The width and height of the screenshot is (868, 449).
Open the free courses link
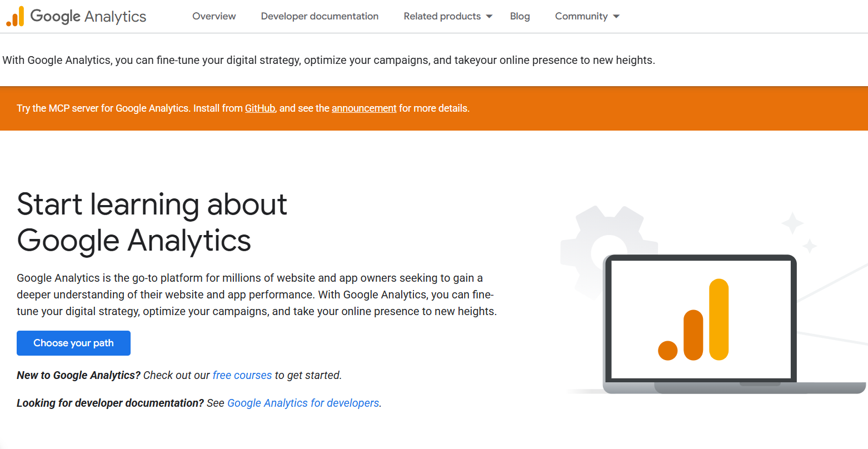coord(242,375)
